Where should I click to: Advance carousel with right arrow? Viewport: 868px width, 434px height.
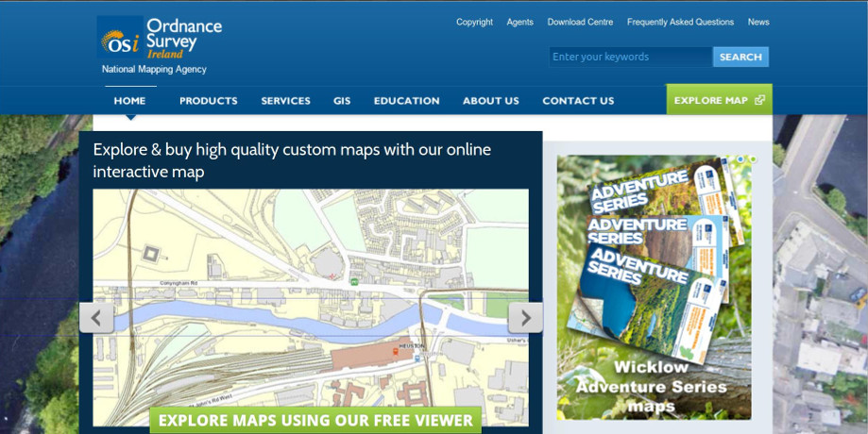(525, 317)
